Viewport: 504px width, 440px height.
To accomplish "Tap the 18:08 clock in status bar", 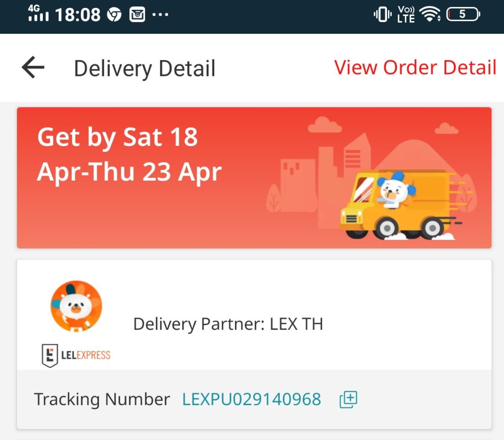I will point(78,15).
